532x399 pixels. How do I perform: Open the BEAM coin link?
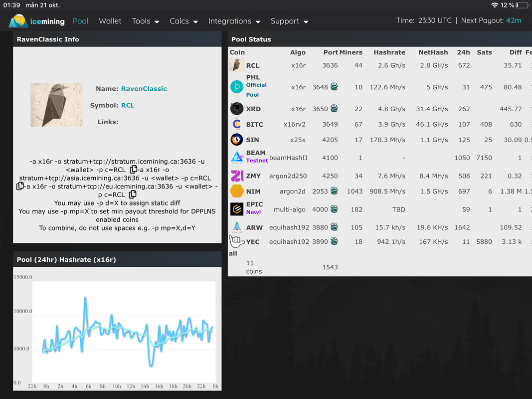(x=256, y=153)
